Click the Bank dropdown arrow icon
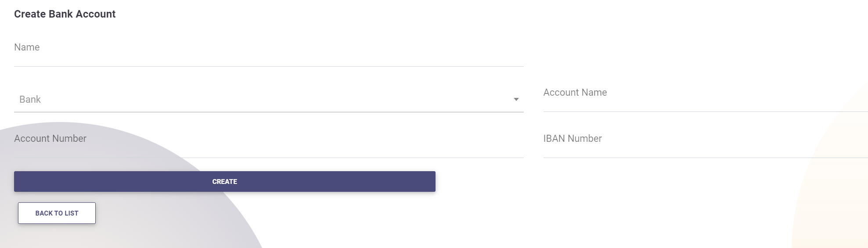The image size is (868, 248). pyautogui.click(x=516, y=100)
